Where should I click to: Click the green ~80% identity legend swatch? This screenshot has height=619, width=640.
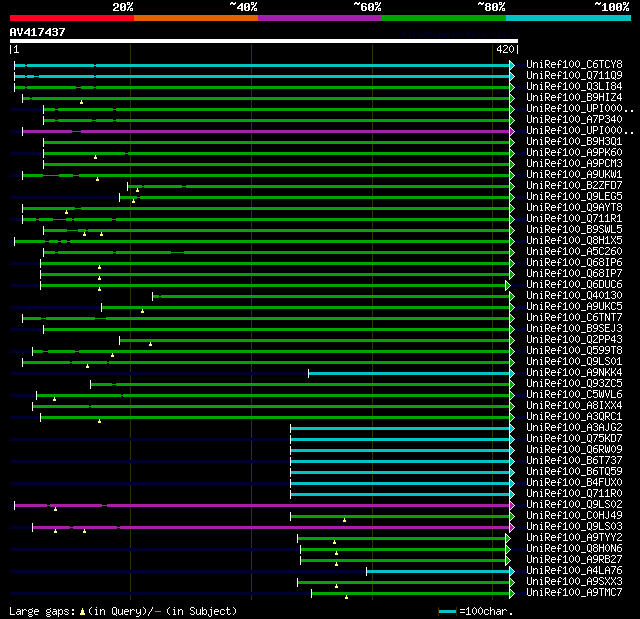coord(444,18)
